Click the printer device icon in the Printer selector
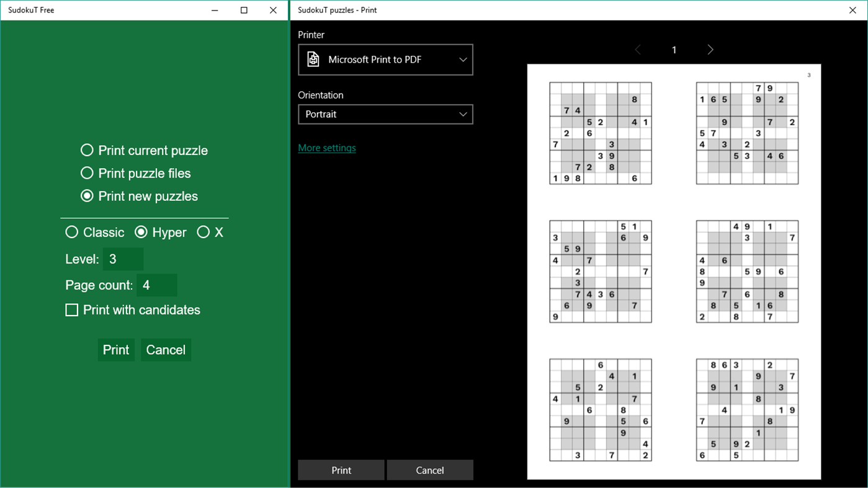The height and width of the screenshot is (488, 868). point(313,59)
